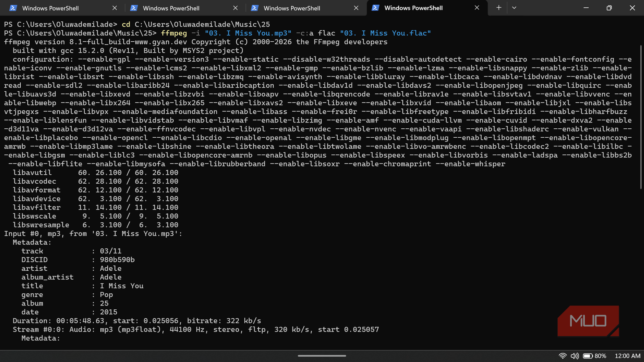
Task: Click the volume speaker icon in the tray
Action: click(574, 356)
